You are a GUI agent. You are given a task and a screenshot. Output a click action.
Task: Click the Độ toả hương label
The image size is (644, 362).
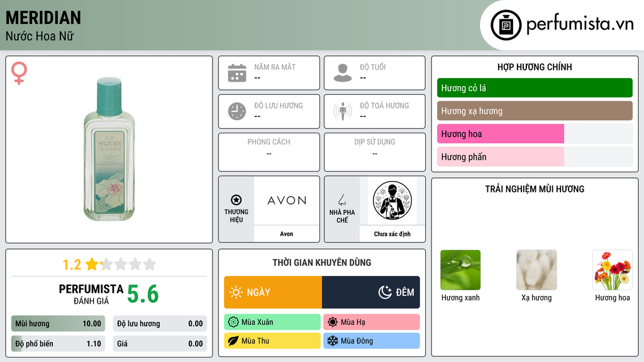tap(384, 106)
